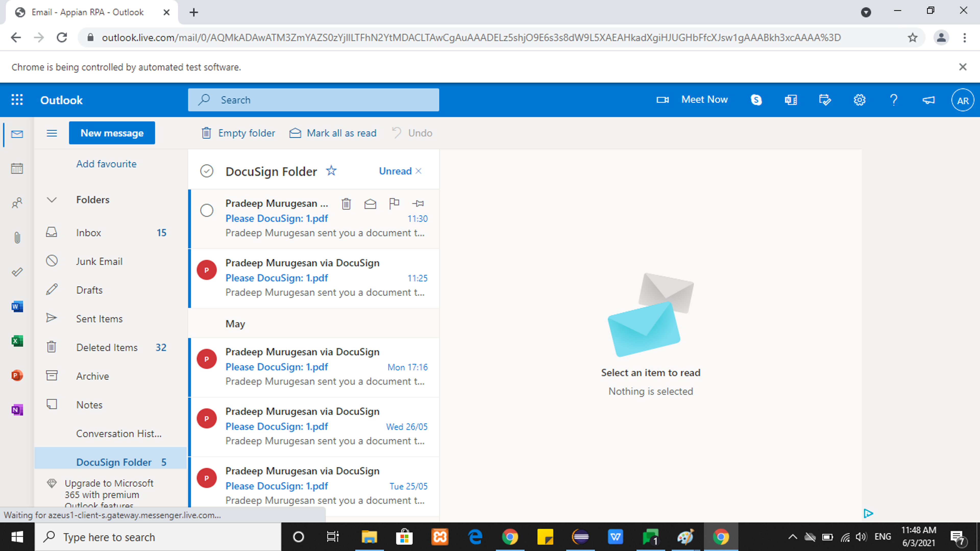980x551 pixels.
Task: Delete the 11:30 DocuSign message with trash icon
Action: coord(346,204)
